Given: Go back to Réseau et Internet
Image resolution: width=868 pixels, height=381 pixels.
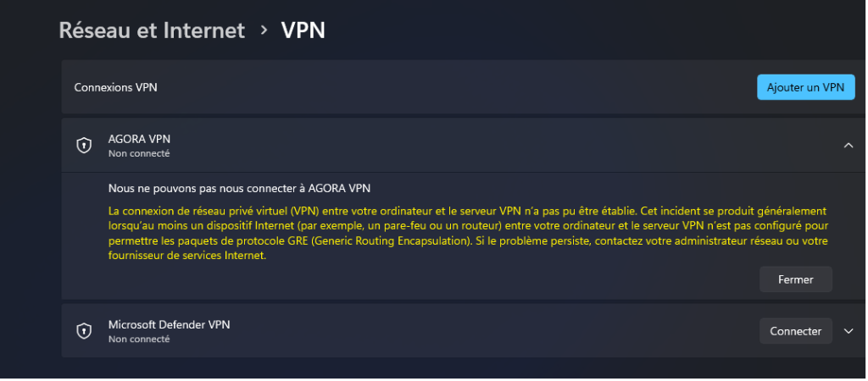Looking at the screenshot, I should [x=152, y=30].
